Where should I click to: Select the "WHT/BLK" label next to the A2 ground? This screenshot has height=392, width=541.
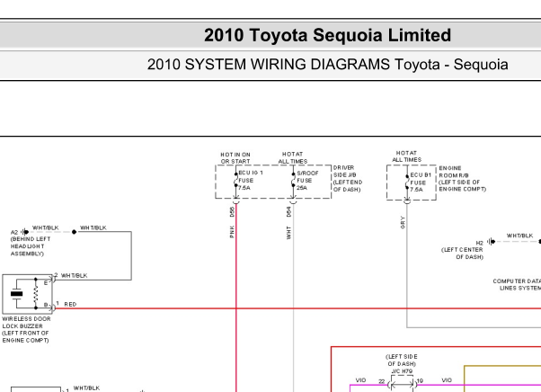46,227
